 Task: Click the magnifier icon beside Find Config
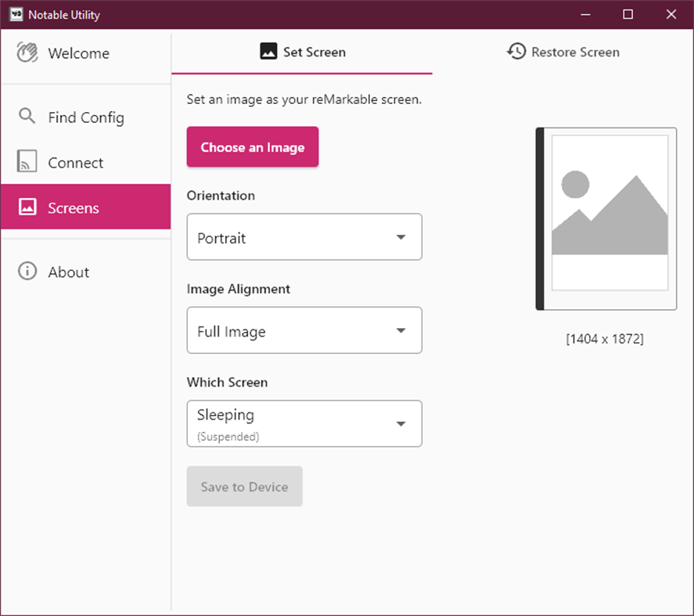[27, 117]
